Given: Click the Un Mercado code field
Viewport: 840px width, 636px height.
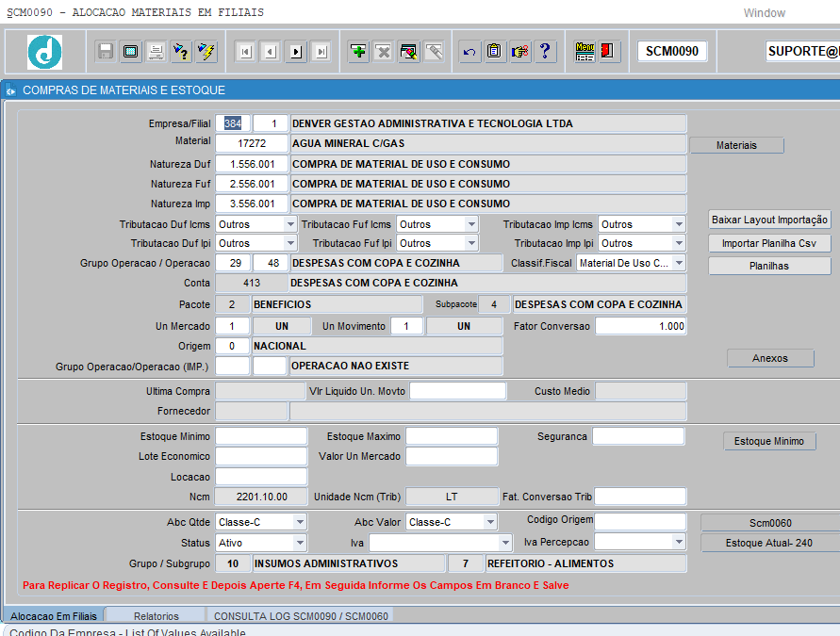Looking at the screenshot, I should [233, 326].
